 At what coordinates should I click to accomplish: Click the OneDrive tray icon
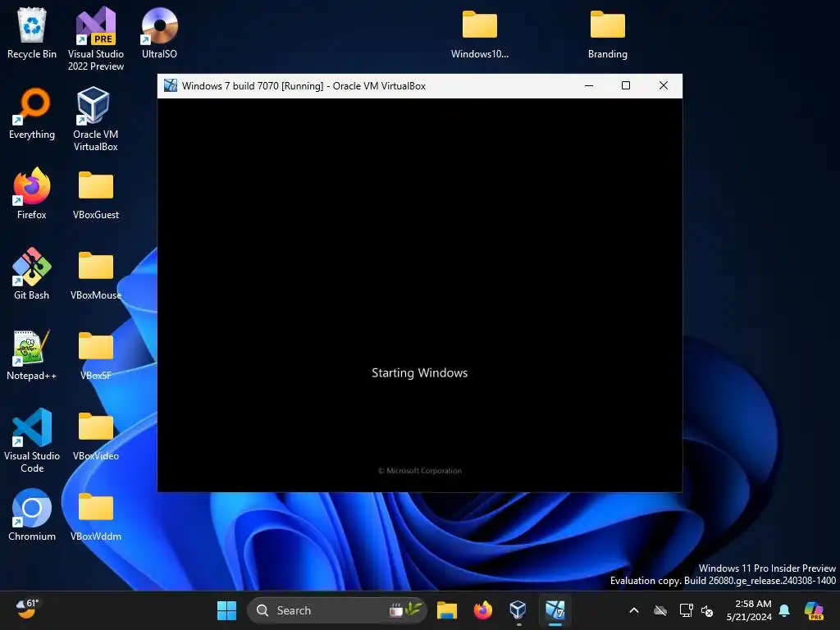(x=660, y=610)
